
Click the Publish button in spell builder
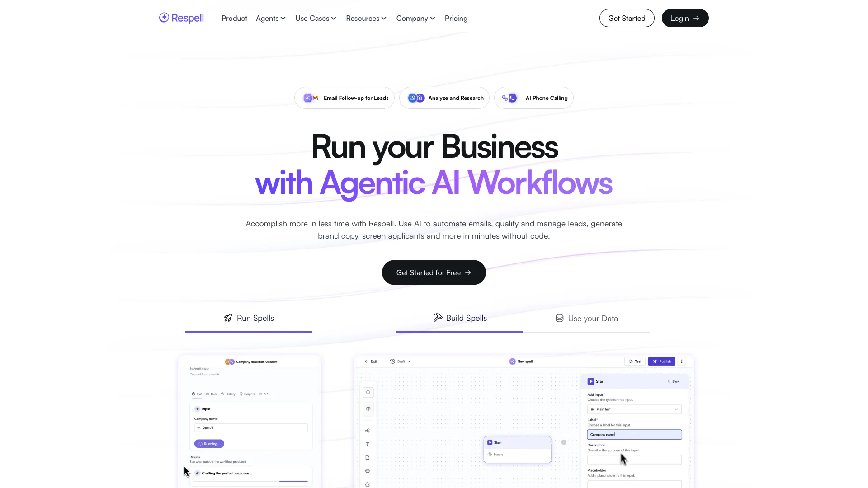[x=661, y=361]
